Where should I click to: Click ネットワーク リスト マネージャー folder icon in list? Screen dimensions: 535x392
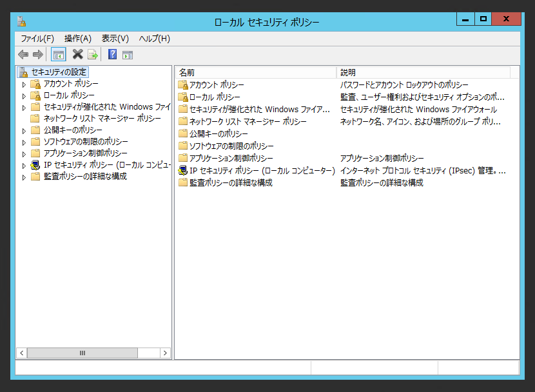(x=183, y=121)
